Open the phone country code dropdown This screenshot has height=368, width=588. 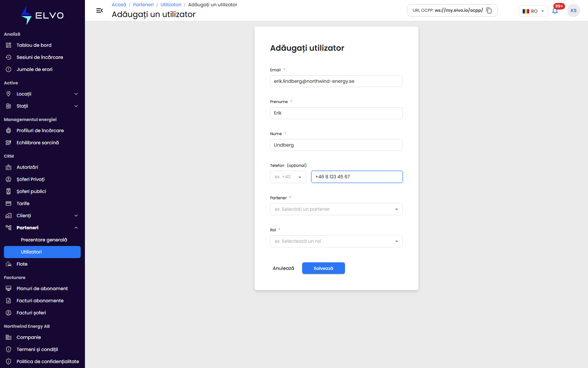pos(288,177)
